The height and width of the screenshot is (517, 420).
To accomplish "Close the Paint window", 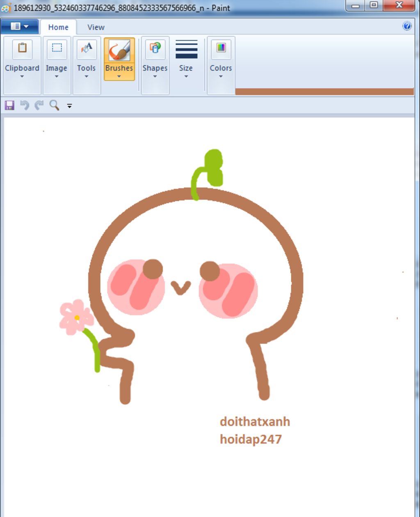I will click(x=399, y=5).
